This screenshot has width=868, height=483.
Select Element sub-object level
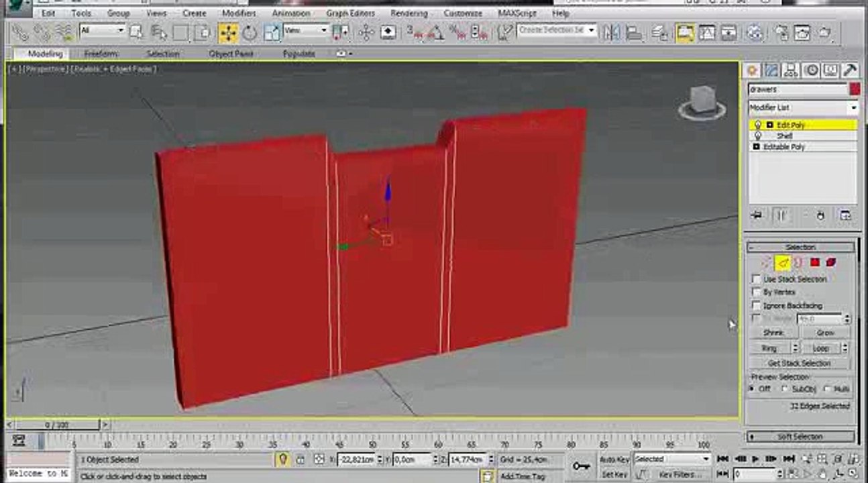tap(831, 262)
